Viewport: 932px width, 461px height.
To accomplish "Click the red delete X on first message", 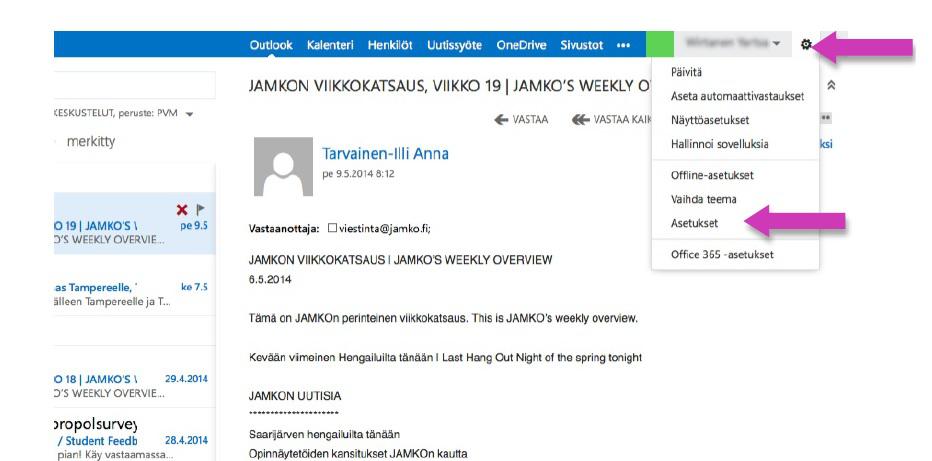I will pyautogui.click(x=182, y=210).
